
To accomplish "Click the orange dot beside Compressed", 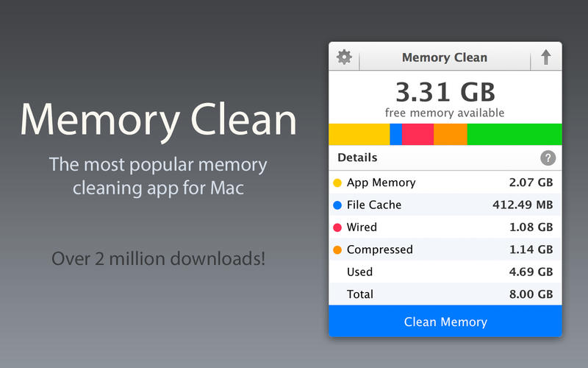I will [337, 250].
